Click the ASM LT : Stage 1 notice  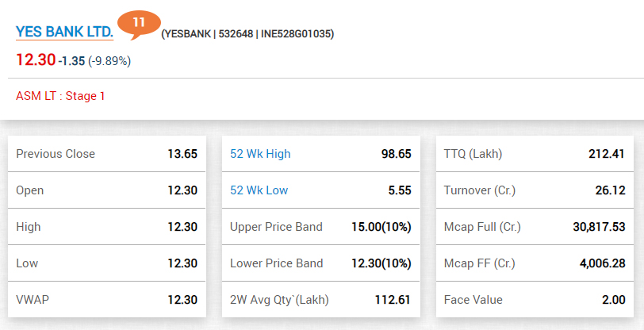coord(60,96)
